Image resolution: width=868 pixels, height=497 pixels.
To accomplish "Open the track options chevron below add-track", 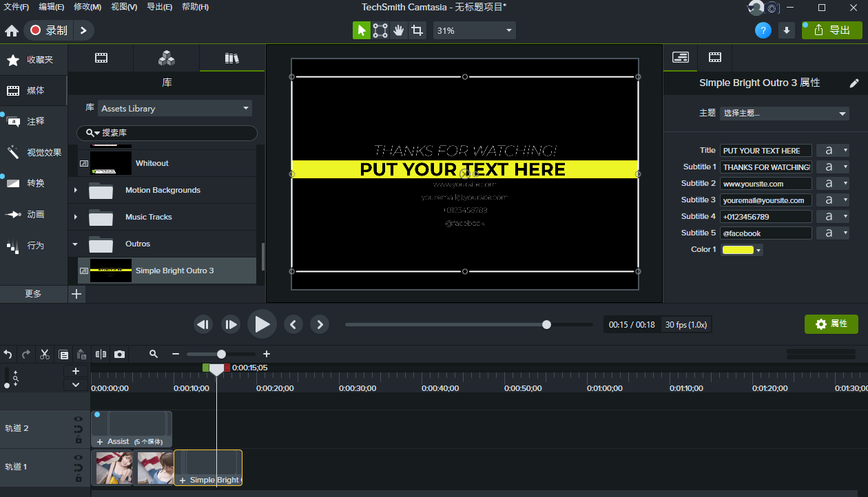I will click(76, 385).
